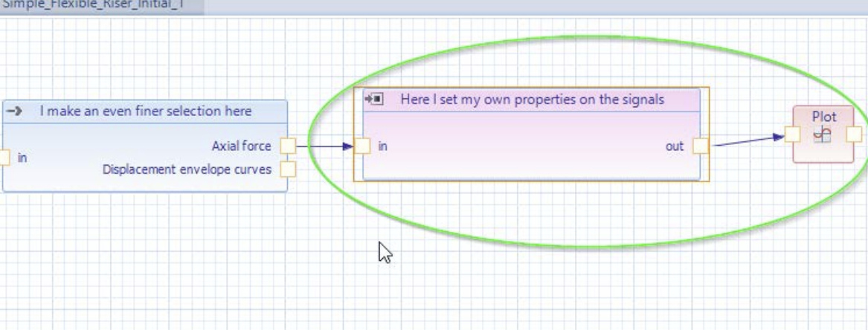
Task: Click the Plot node's output port
Action: [x=854, y=135]
